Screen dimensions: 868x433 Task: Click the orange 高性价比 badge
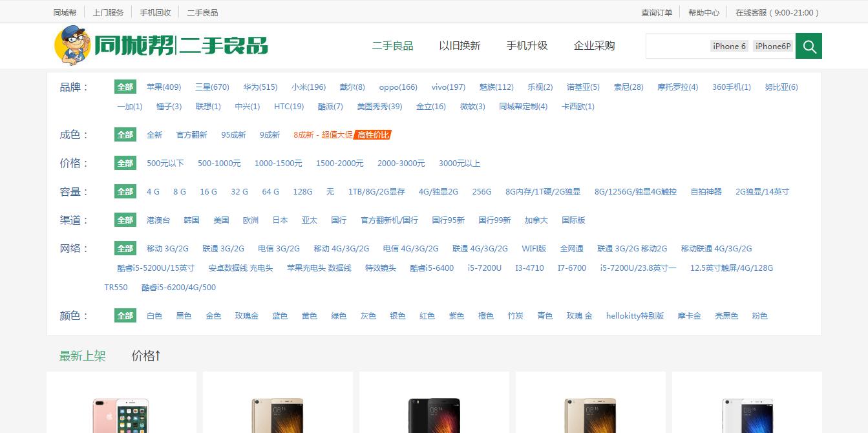coord(372,136)
